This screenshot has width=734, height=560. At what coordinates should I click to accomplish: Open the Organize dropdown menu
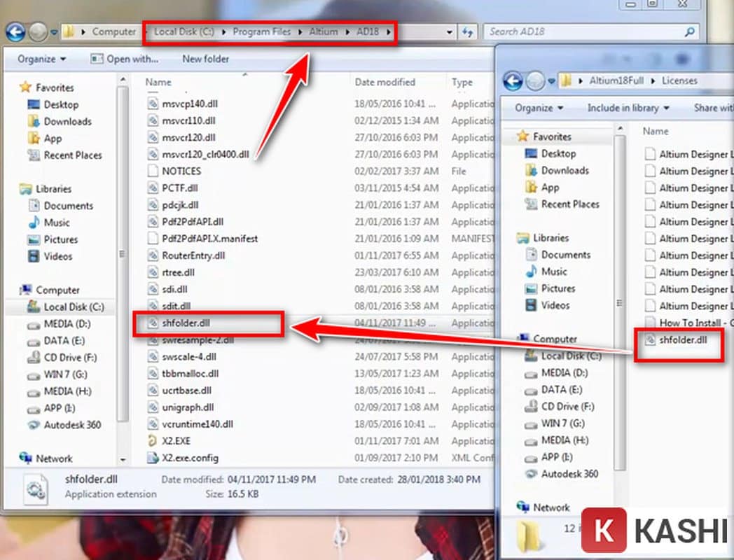pos(40,59)
